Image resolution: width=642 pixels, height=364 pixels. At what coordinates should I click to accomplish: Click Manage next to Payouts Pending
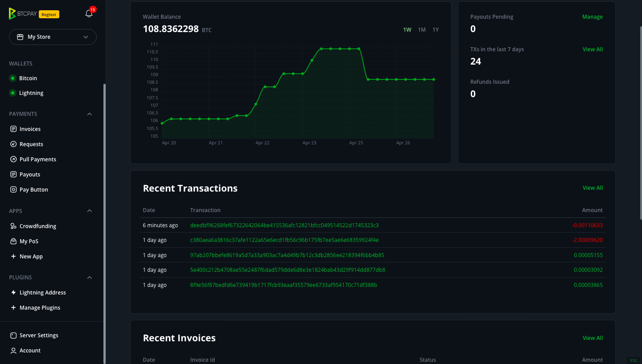pos(593,16)
